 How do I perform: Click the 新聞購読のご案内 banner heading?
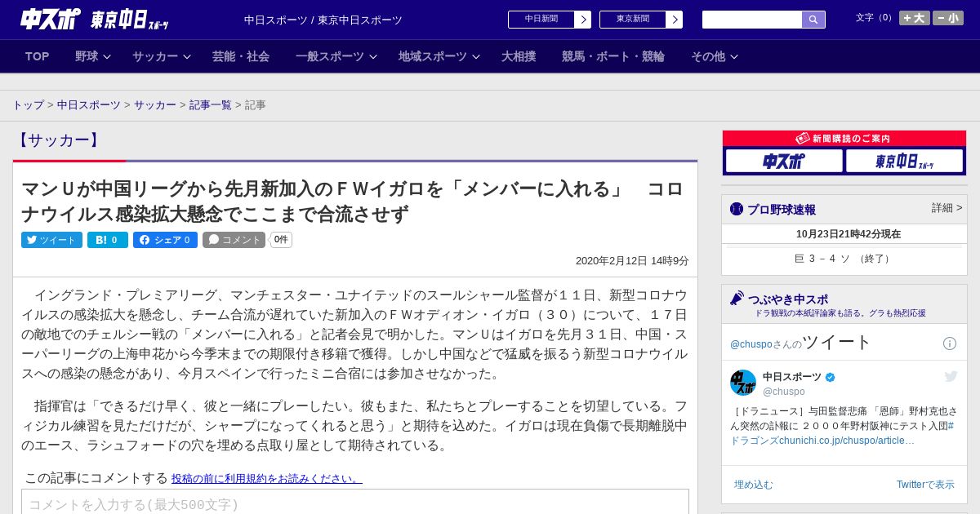point(844,139)
